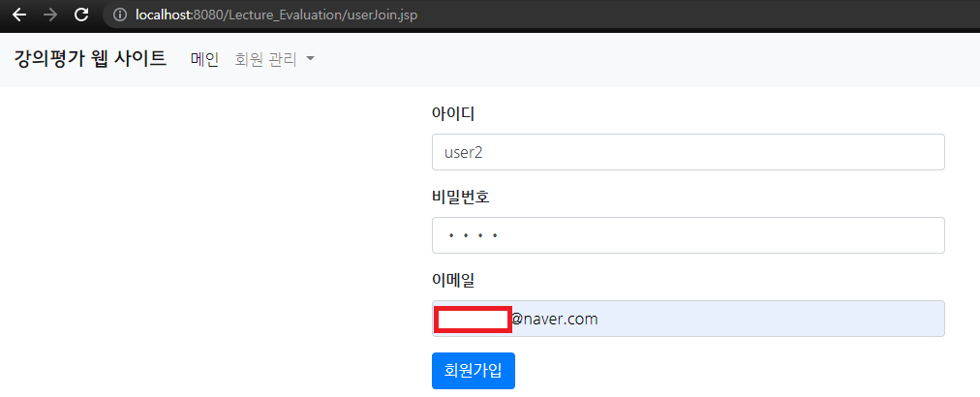
Task: View site information icon in address bar
Action: click(120, 15)
